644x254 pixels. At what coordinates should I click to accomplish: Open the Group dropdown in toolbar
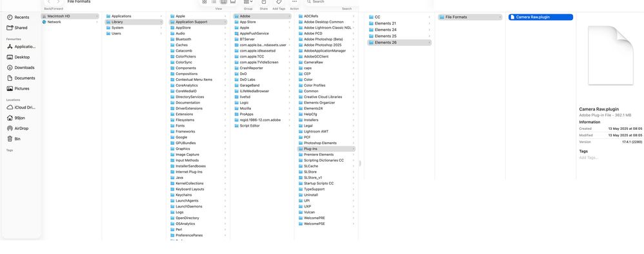pos(248,2)
